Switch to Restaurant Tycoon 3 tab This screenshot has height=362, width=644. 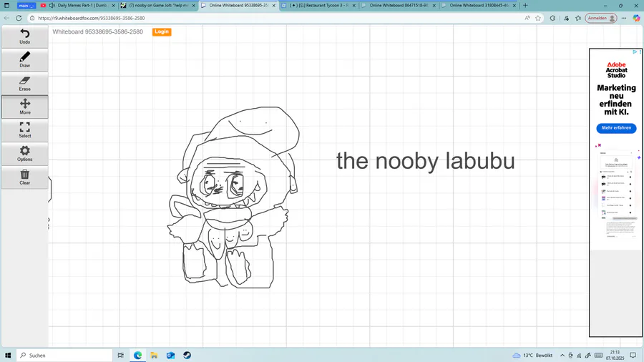[x=318, y=5]
